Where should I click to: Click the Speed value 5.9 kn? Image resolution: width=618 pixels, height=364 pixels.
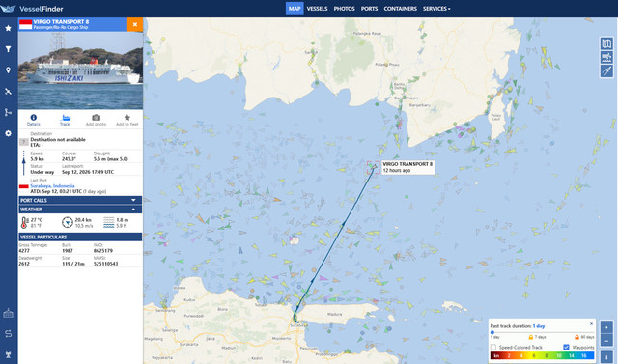point(37,159)
